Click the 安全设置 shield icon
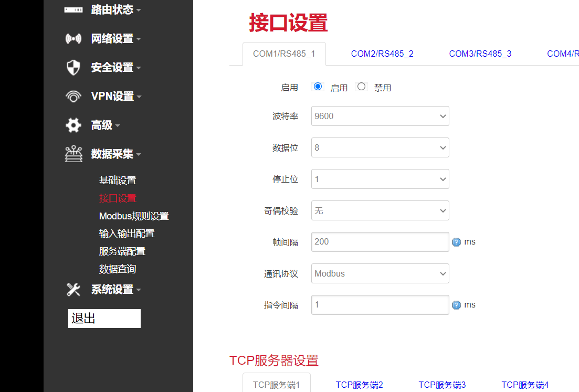Screen dimensions: 579x392 [x=73, y=67]
